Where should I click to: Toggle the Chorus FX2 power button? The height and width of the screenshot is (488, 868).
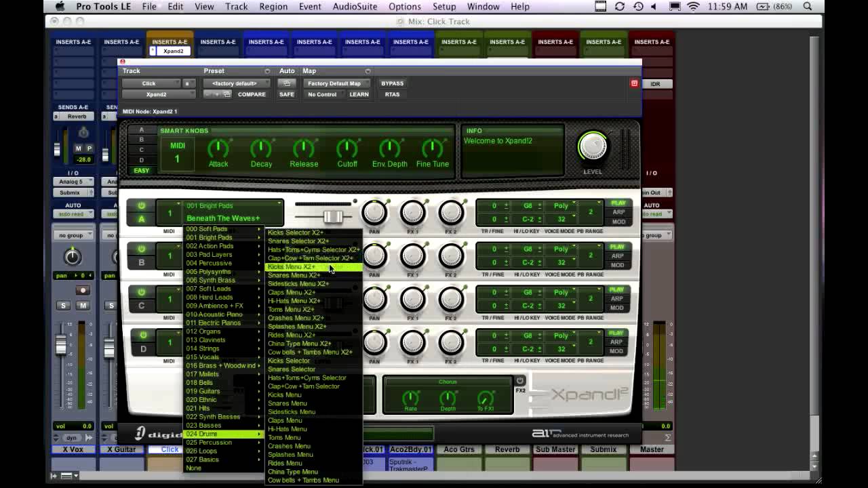coord(520,381)
